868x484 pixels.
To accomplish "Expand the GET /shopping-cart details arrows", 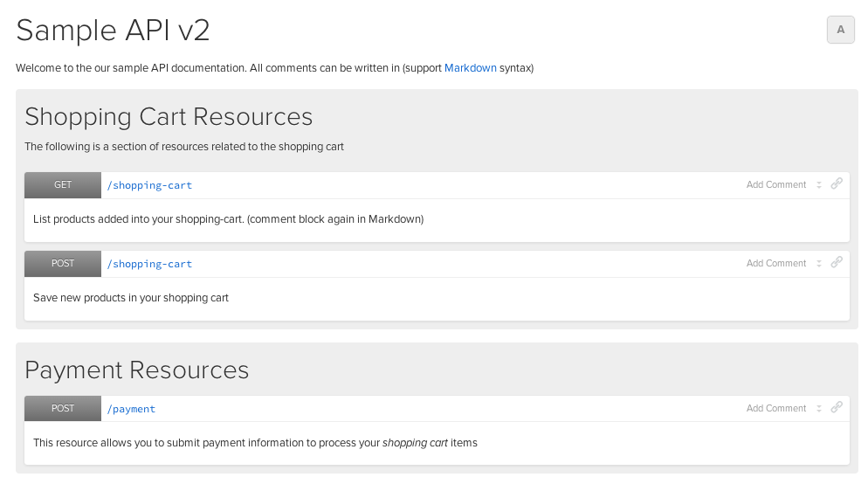I will 819,185.
